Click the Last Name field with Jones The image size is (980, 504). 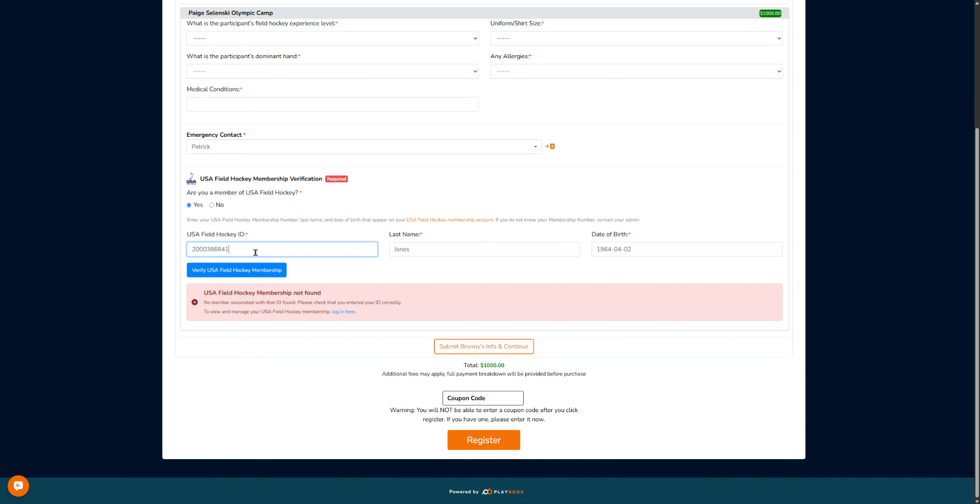484,249
